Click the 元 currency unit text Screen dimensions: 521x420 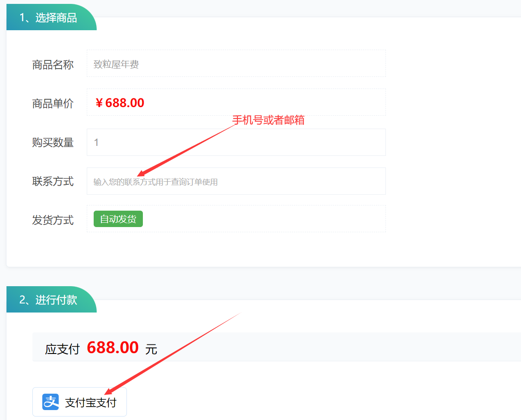152,349
